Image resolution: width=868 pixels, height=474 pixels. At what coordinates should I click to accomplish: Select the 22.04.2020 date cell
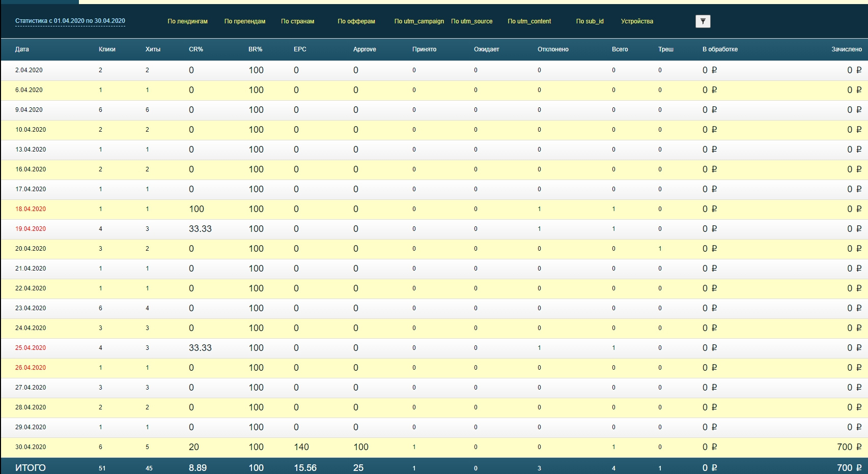(31, 288)
